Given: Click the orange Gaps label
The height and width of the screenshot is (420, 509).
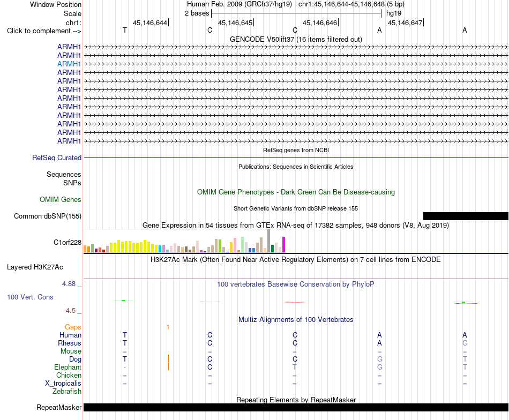Looking at the screenshot, I should 73,327.
